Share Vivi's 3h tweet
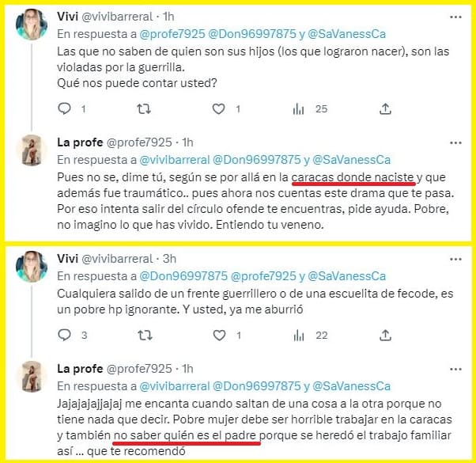 (385, 335)
